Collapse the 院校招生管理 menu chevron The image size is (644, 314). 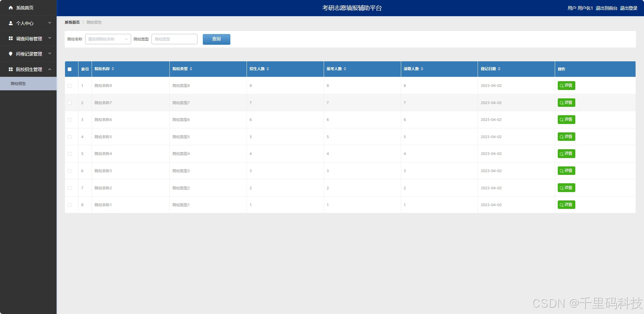(x=50, y=69)
